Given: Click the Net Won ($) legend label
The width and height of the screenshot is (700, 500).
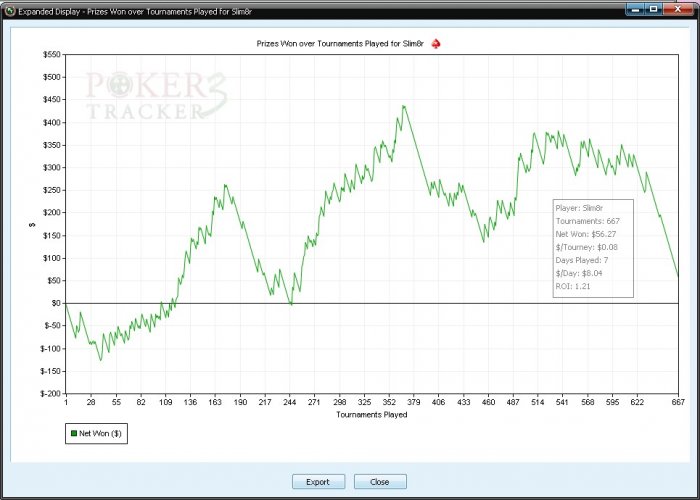Looking at the screenshot, I should [100, 433].
